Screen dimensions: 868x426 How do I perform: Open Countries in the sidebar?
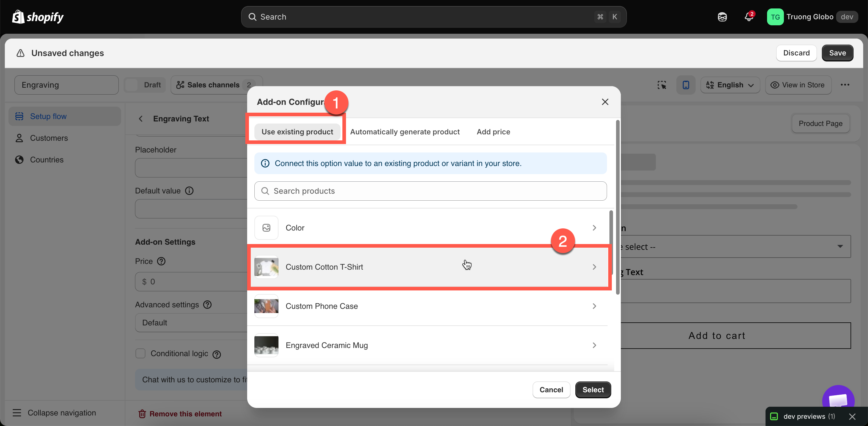pyautogui.click(x=65, y=159)
